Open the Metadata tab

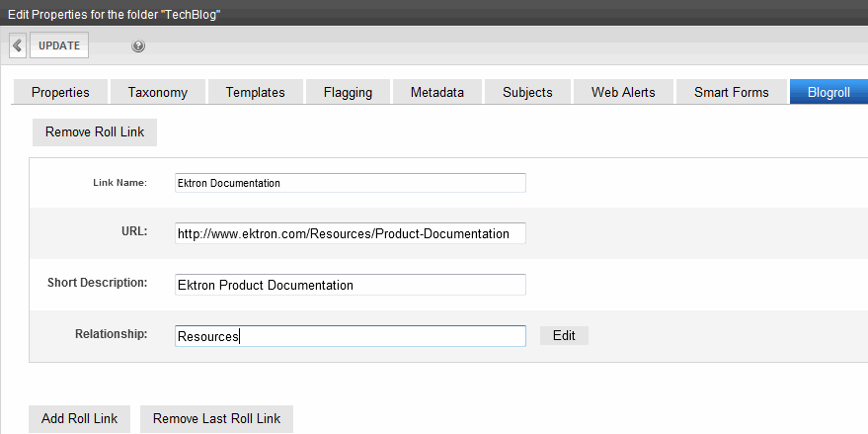point(437,92)
